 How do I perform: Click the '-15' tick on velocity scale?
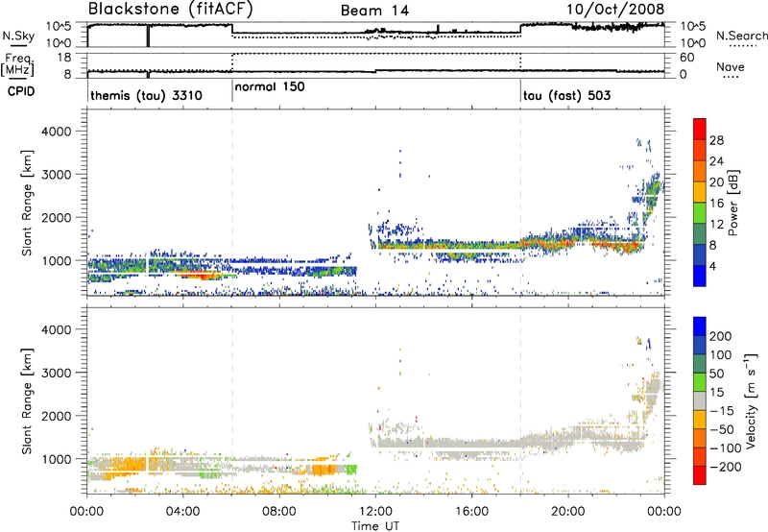(x=722, y=411)
